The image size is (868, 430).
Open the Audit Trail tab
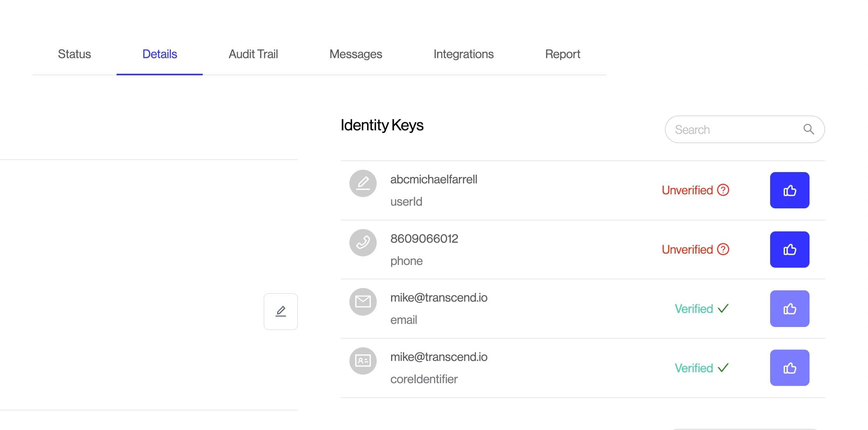coord(253,54)
